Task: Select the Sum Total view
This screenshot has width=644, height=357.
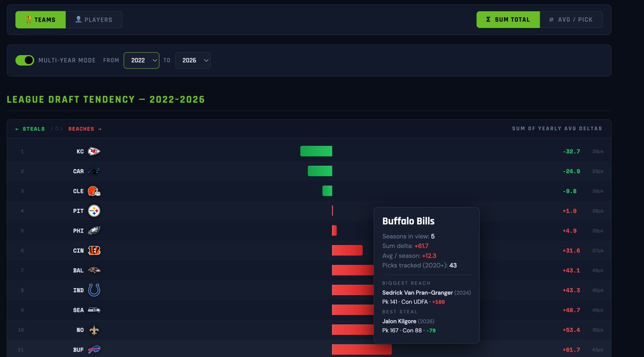Action: pos(508,20)
